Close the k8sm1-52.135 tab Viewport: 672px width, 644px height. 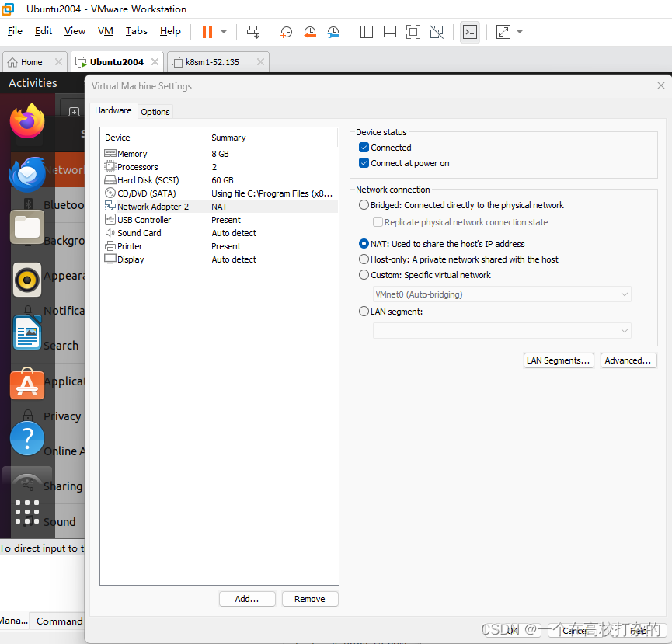click(x=260, y=61)
